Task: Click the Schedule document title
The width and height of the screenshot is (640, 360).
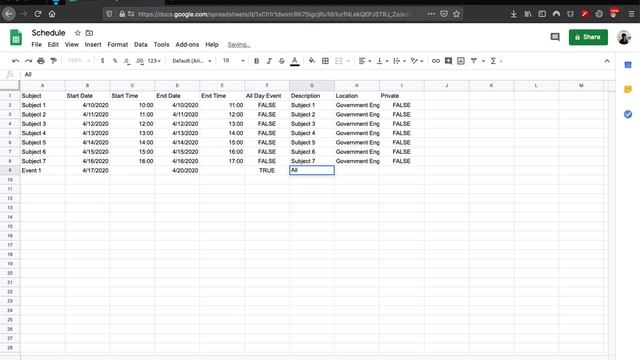Action: coord(49,33)
